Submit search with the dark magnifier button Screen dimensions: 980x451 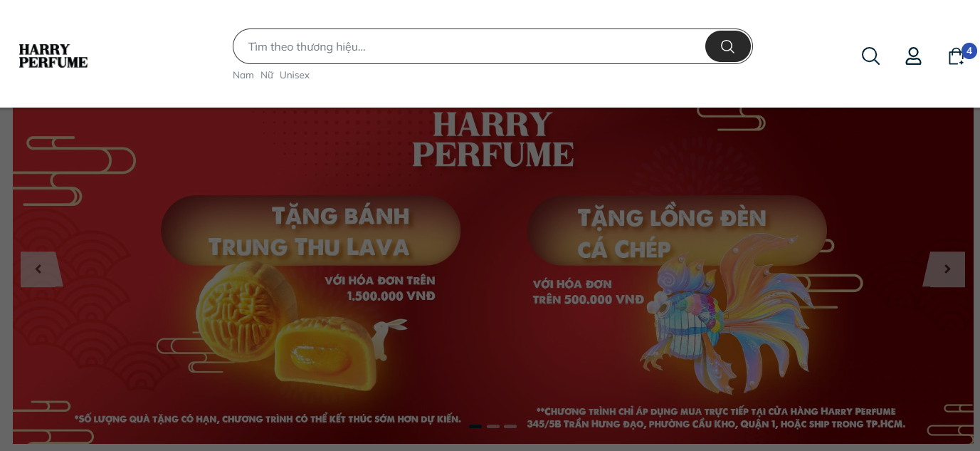[727, 46]
